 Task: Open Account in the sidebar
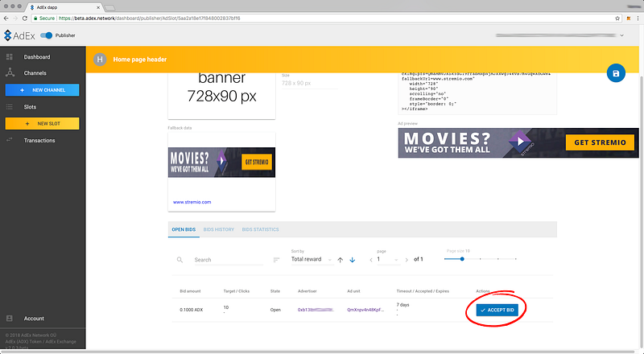[34, 319]
